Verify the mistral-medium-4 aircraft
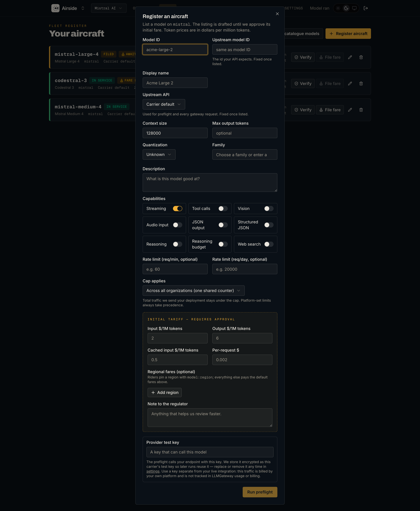The image size is (420, 511). 303,110
